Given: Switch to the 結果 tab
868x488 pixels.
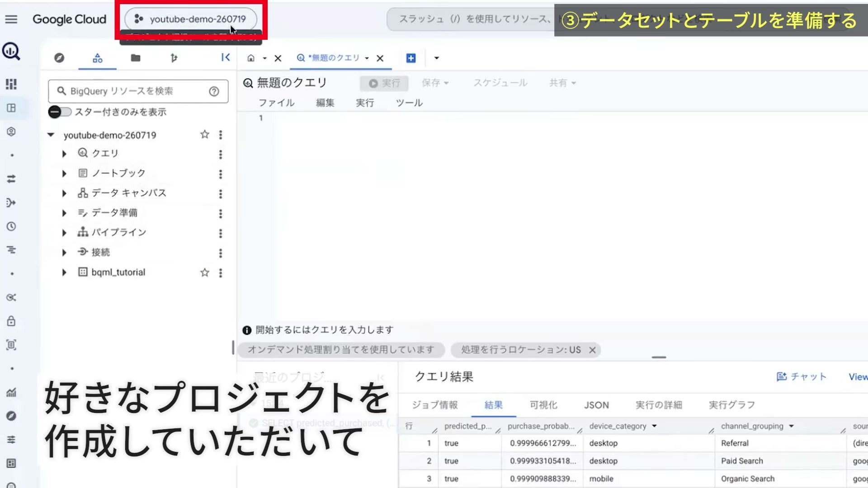Looking at the screenshot, I should [x=493, y=405].
